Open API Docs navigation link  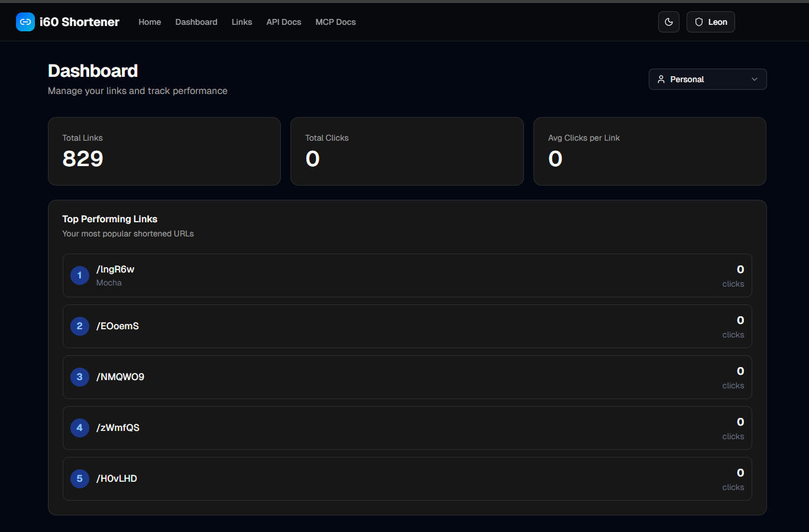tap(284, 22)
